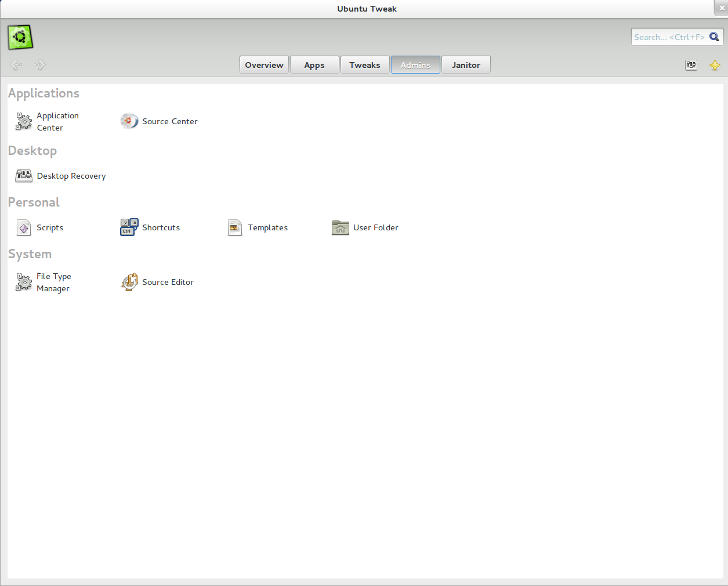Image resolution: width=728 pixels, height=586 pixels.
Task: Switch to the Tweaks tab
Action: coord(365,65)
